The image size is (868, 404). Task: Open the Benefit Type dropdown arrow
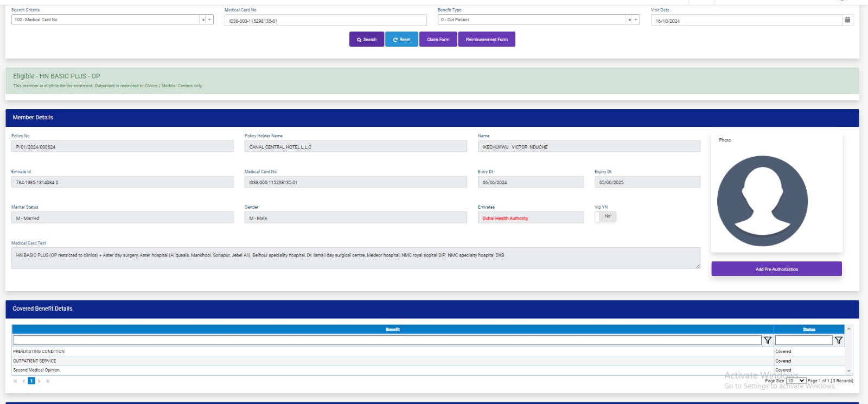coord(636,20)
